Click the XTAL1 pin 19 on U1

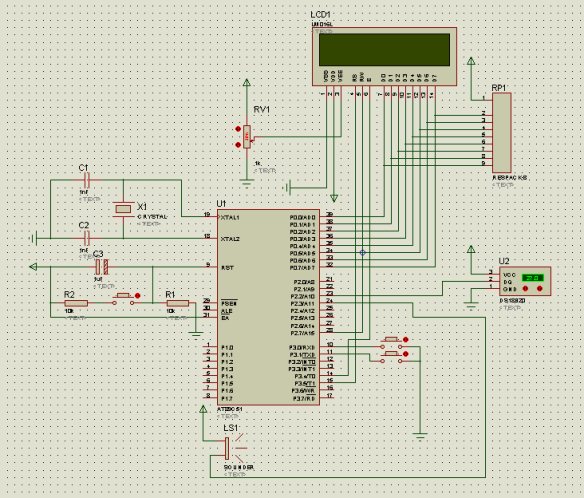(211, 216)
